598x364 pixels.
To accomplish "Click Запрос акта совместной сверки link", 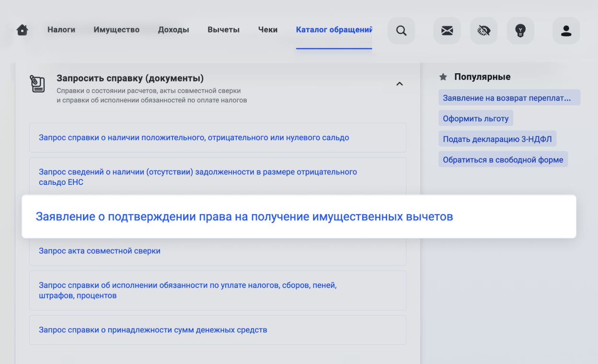I will pos(100,251).
